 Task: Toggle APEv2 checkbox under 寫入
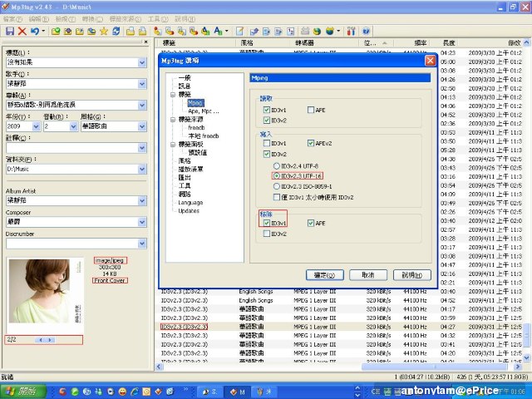(x=310, y=143)
